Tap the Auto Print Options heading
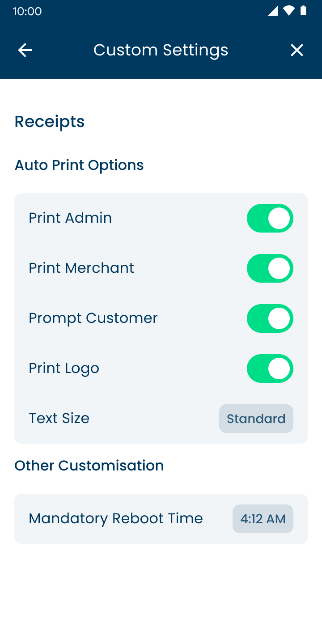Viewport: 322px width, 644px height. [79, 165]
